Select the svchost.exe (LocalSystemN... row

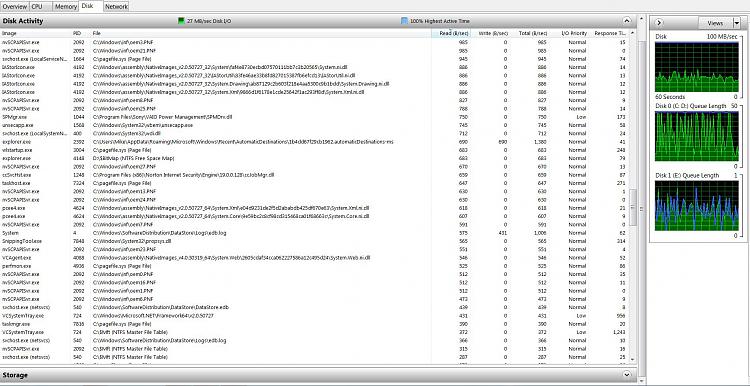tap(315, 133)
